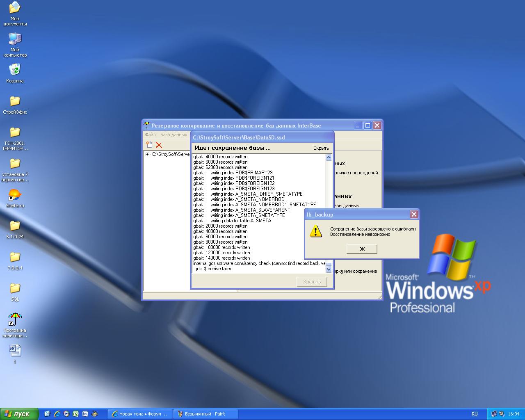Screen dimensions: 525x420
Task: Click the umbrella icon in InterBase title bar
Action: coord(147,125)
